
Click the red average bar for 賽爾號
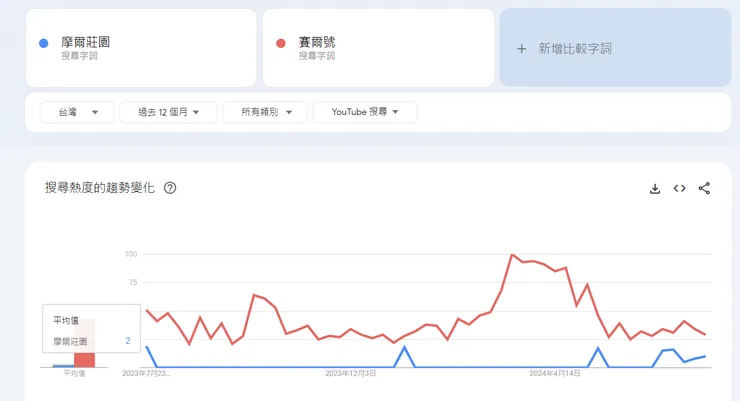84,359
